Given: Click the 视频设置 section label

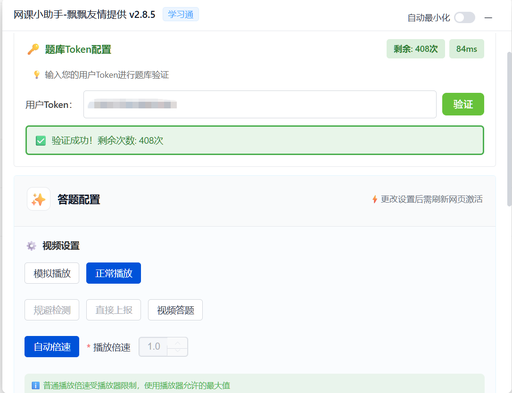Looking at the screenshot, I should (61, 246).
